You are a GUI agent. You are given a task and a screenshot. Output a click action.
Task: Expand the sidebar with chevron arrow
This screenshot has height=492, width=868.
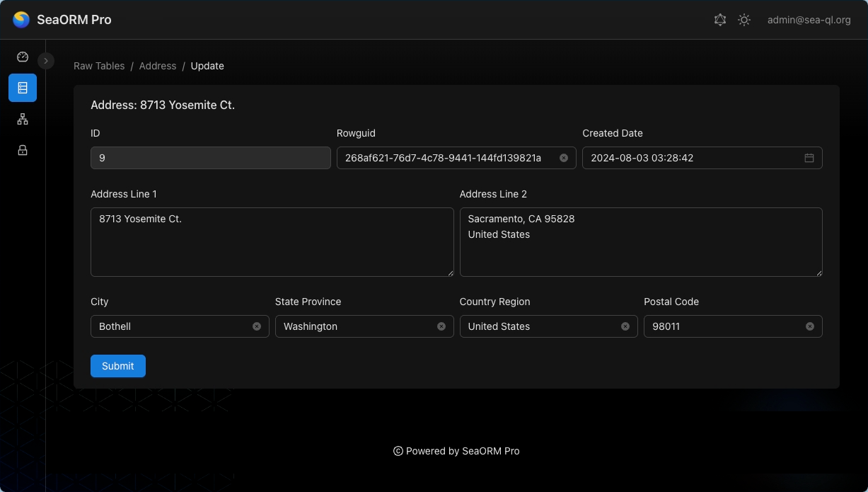coord(46,61)
